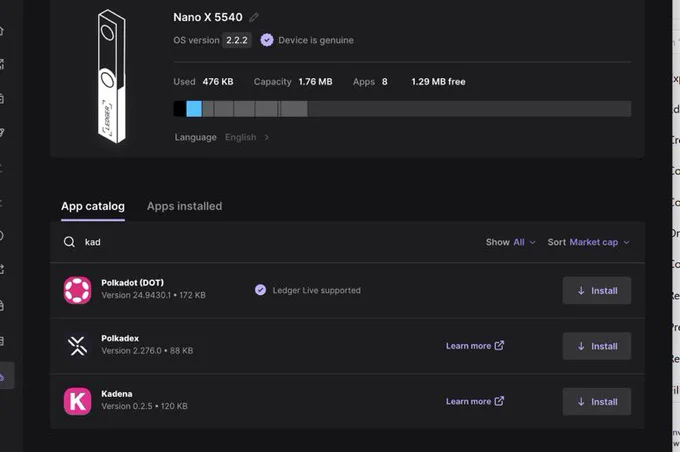Click the Ledger Nano X device illustration

111,77
